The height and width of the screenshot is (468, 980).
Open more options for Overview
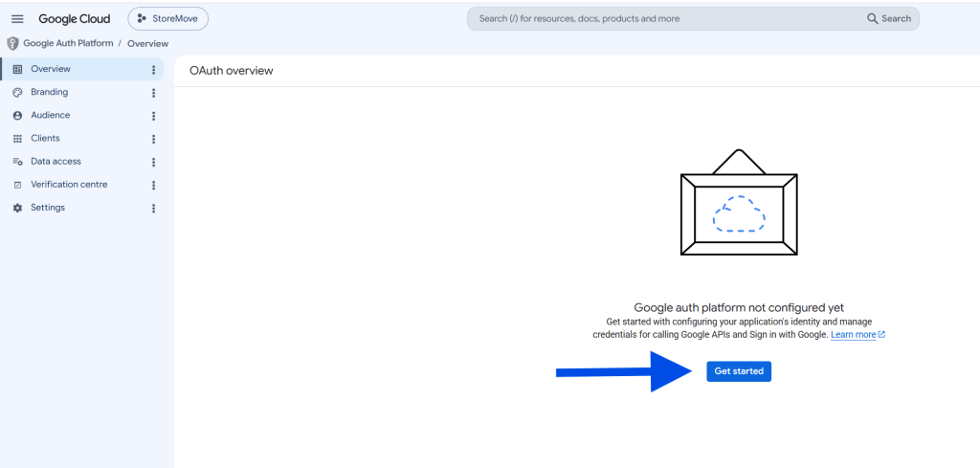(x=154, y=70)
